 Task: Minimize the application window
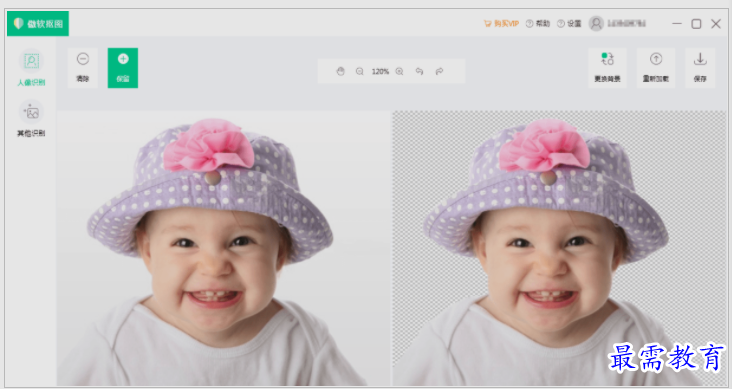click(677, 23)
